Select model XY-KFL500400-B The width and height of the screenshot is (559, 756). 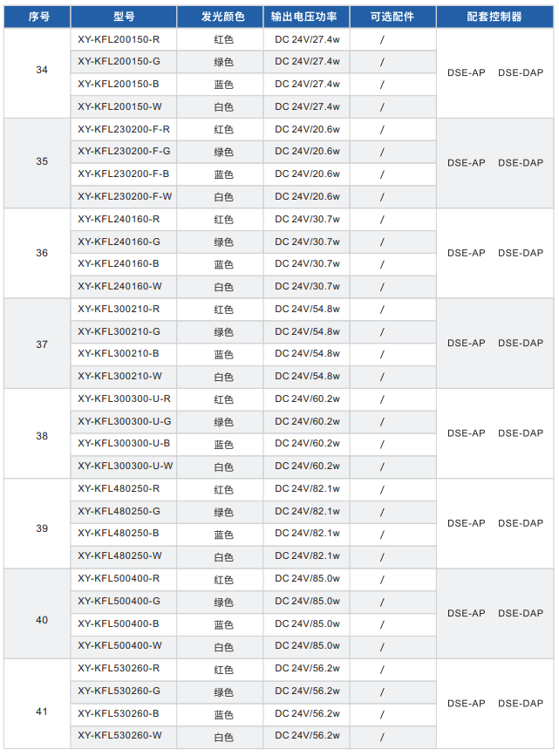118,623
